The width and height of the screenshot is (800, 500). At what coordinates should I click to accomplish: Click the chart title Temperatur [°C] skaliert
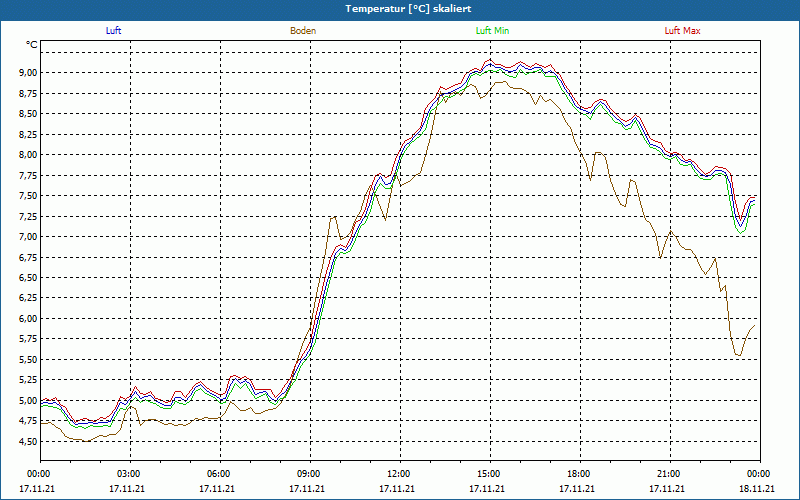[408, 9]
